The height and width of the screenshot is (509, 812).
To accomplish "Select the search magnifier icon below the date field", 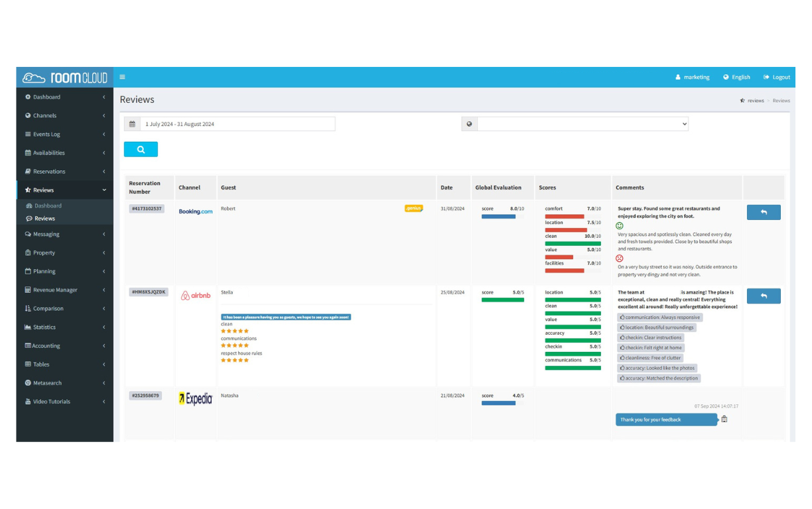I will click(x=140, y=148).
